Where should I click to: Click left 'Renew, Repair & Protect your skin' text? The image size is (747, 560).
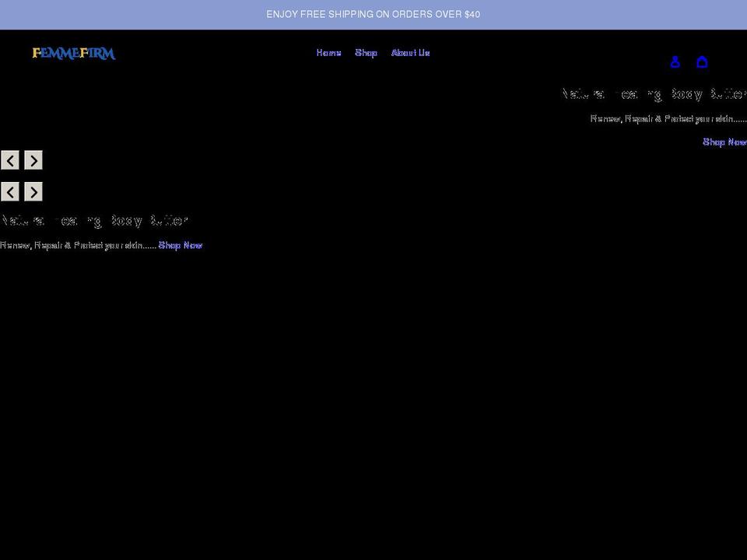(x=78, y=245)
